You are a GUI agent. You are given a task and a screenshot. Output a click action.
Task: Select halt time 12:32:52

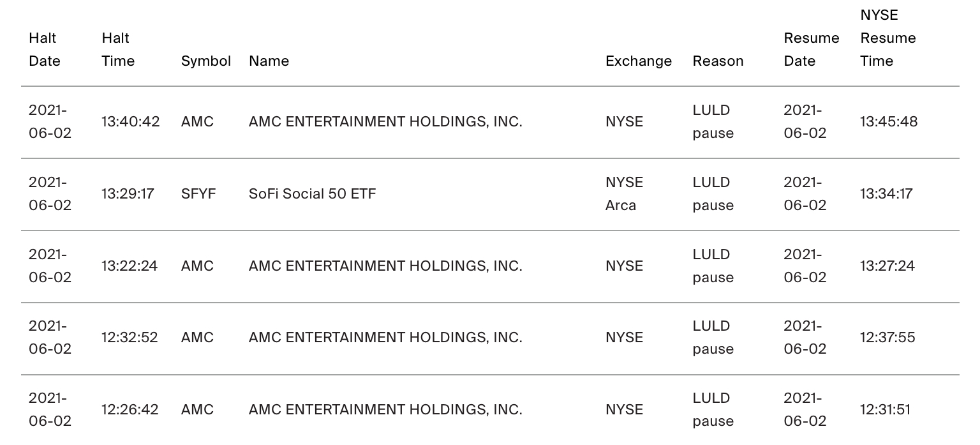(129, 337)
